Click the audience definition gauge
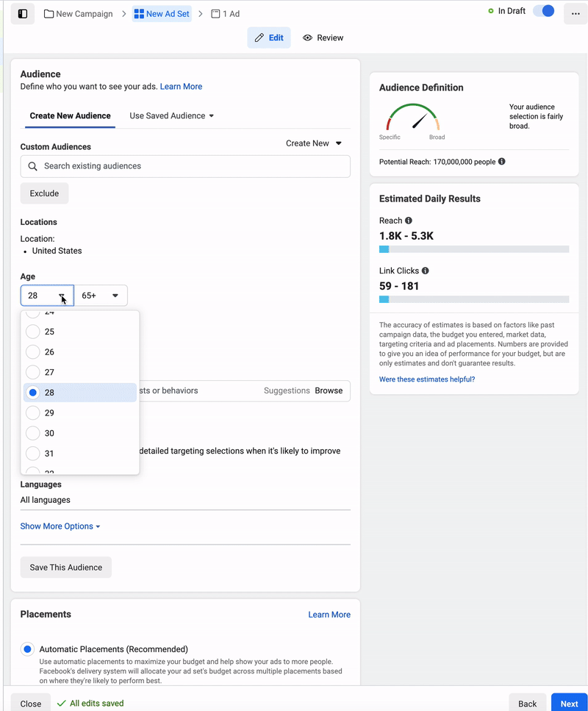 (412, 118)
